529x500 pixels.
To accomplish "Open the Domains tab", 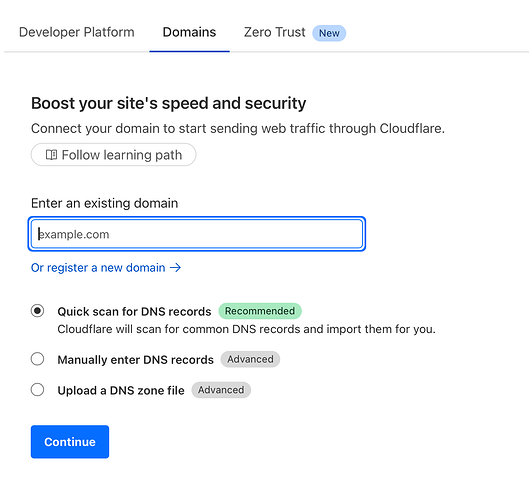I will pos(189,32).
